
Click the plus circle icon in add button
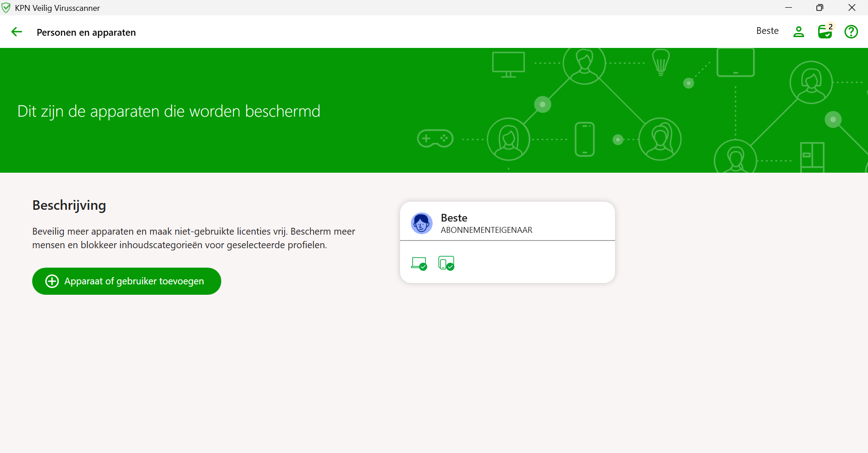click(x=52, y=281)
